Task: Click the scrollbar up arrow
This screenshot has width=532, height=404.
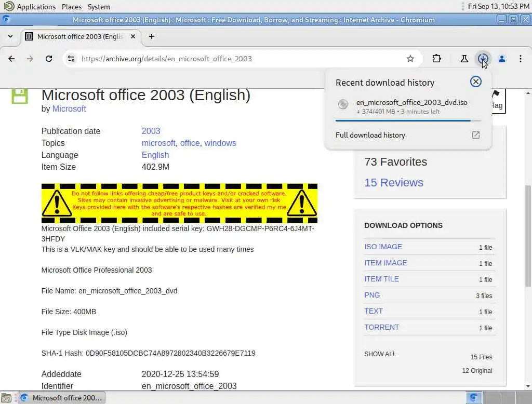Action: pyautogui.click(x=528, y=92)
